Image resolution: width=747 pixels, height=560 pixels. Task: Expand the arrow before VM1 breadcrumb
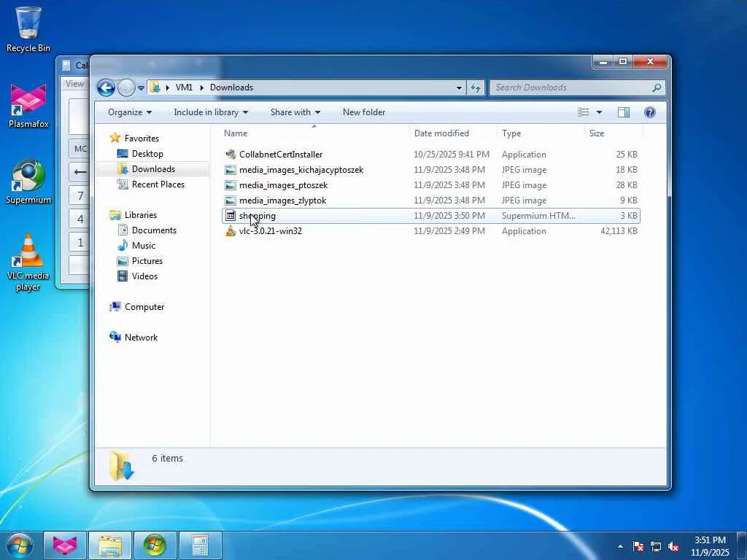pos(167,87)
